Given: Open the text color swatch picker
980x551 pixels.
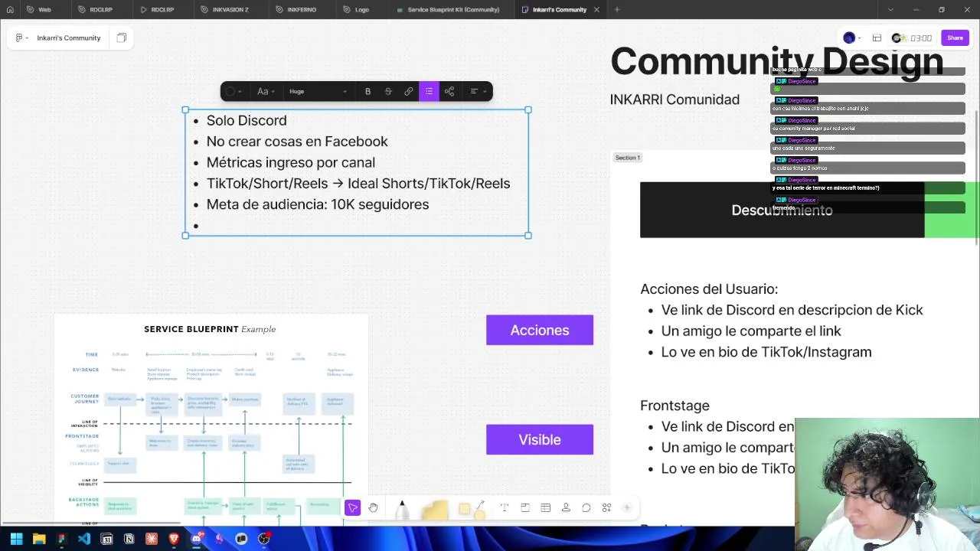Looking at the screenshot, I should pyautogui.click(x=233, y=91).
